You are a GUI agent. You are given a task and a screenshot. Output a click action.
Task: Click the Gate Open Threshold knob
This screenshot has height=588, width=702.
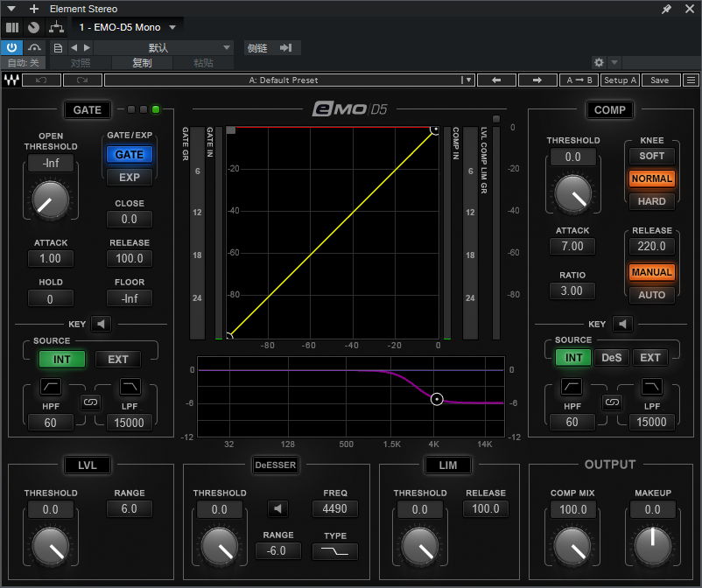51,199
